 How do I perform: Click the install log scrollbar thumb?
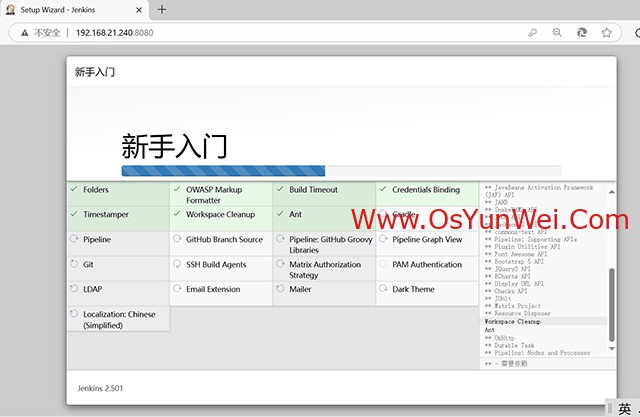tap(611, 304)
